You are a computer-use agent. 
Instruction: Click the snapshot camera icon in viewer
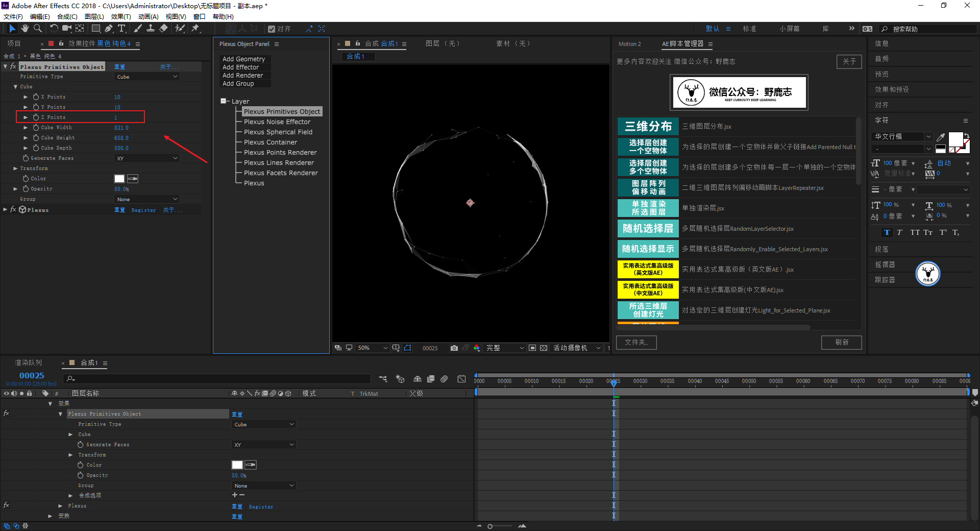454,348
